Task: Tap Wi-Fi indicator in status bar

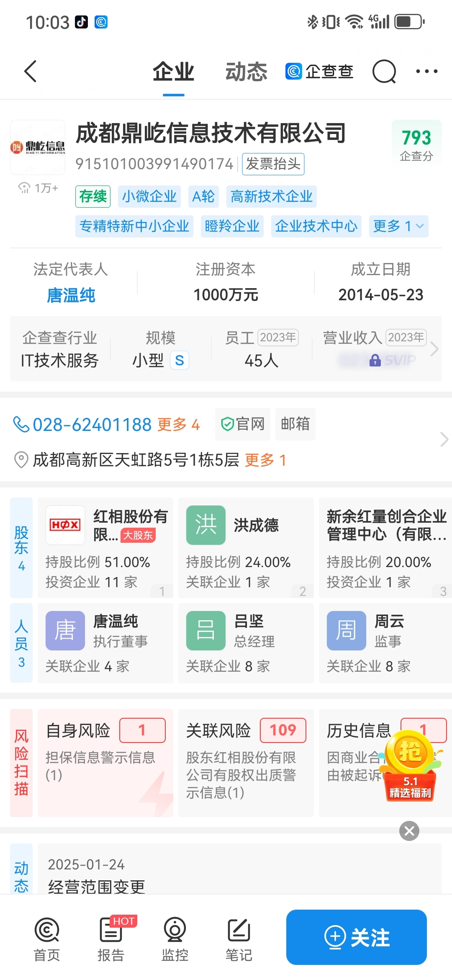Action: pyautogui.click(x=354, y=21)
